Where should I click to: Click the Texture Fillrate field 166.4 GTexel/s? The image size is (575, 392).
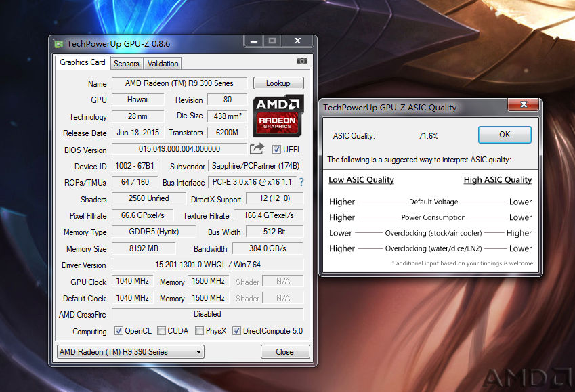[269, 215]
